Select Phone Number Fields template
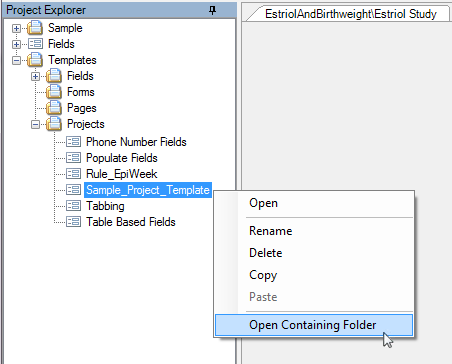 click(136, 142)
